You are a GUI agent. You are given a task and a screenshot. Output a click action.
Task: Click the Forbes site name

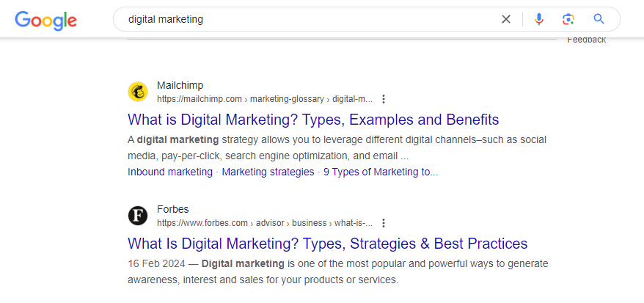click(172, 209)
